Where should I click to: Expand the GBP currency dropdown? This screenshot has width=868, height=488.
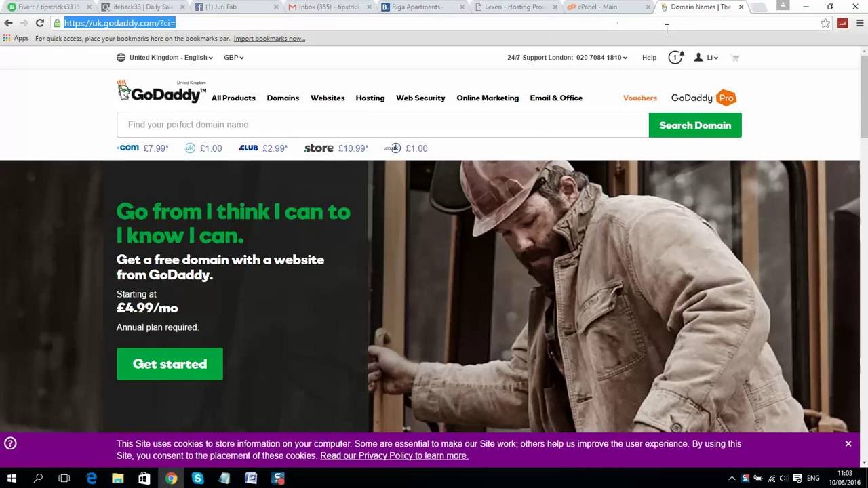coord(234,58)
